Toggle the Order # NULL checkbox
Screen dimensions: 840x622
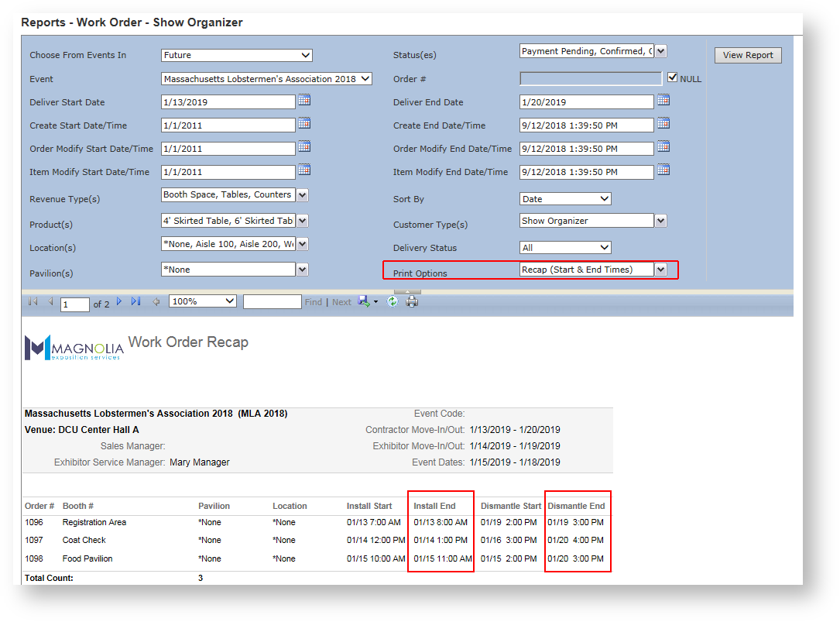point(672,77)
